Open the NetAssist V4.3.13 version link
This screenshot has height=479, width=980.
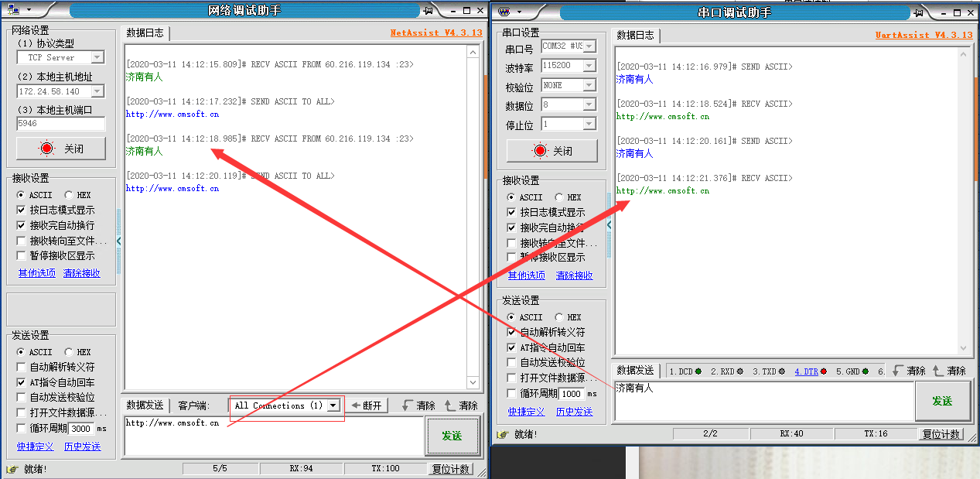[435, 33]
